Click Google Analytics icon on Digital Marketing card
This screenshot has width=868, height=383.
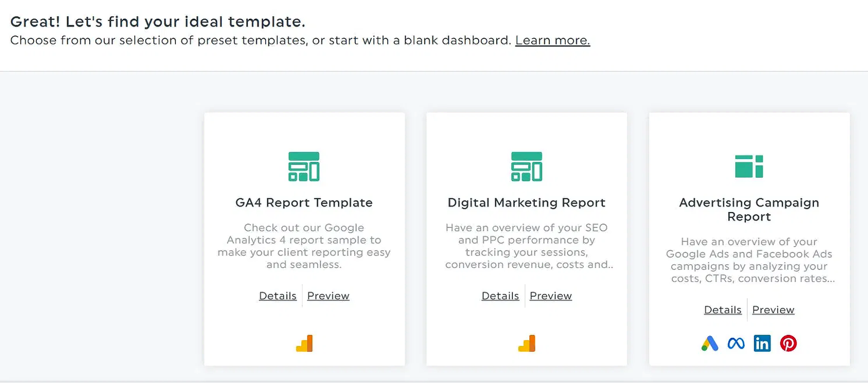(527, 343)
